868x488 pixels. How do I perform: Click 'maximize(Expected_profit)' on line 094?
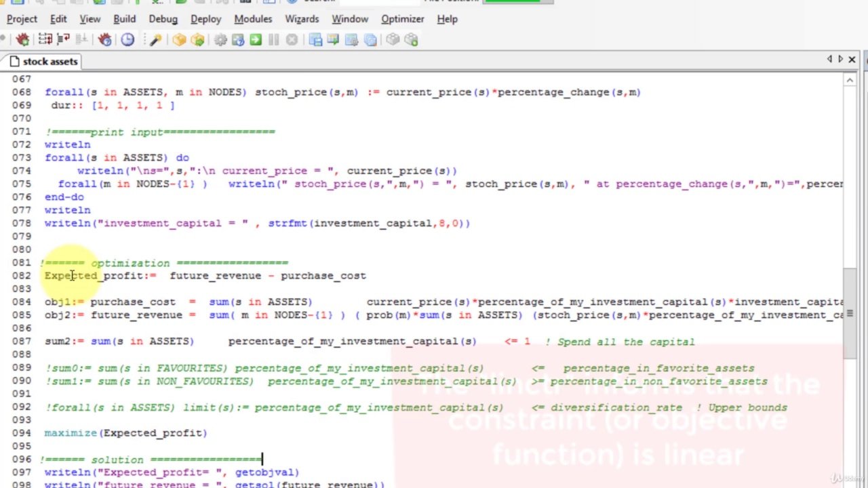[x=125, y=433]
